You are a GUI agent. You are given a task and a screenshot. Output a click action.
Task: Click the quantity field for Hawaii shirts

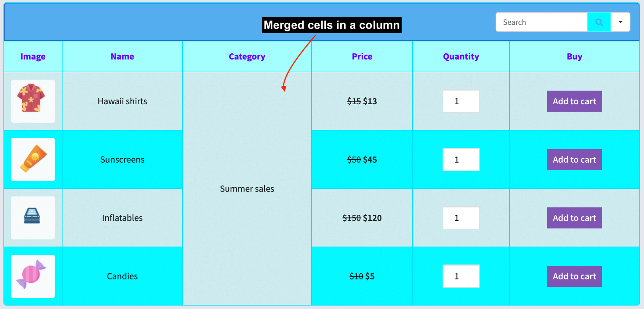(461, 101)
